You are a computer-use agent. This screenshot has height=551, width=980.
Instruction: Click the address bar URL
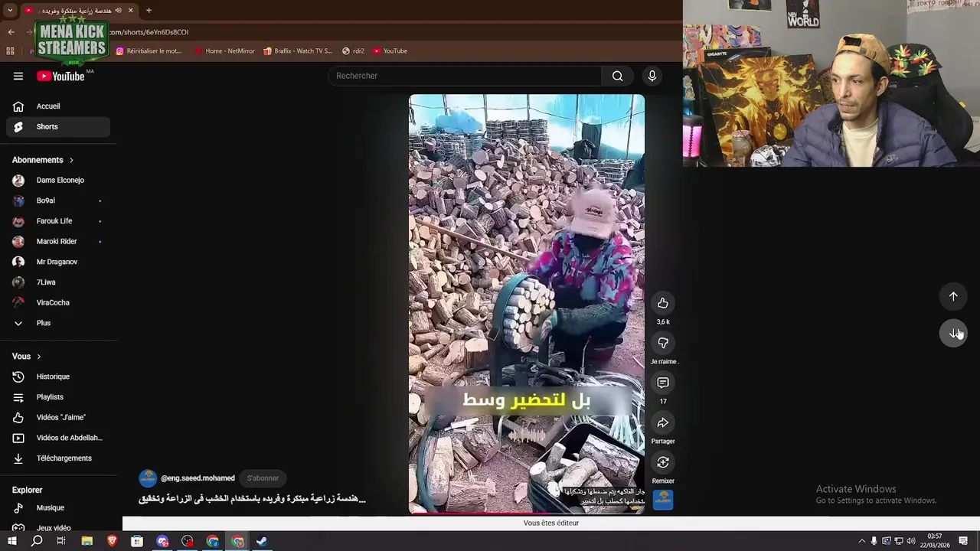click(x=149, y=32)
